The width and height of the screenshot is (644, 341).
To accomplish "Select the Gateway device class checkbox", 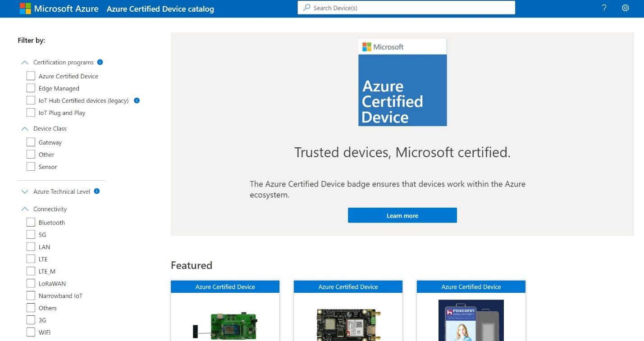I will 31,142.
